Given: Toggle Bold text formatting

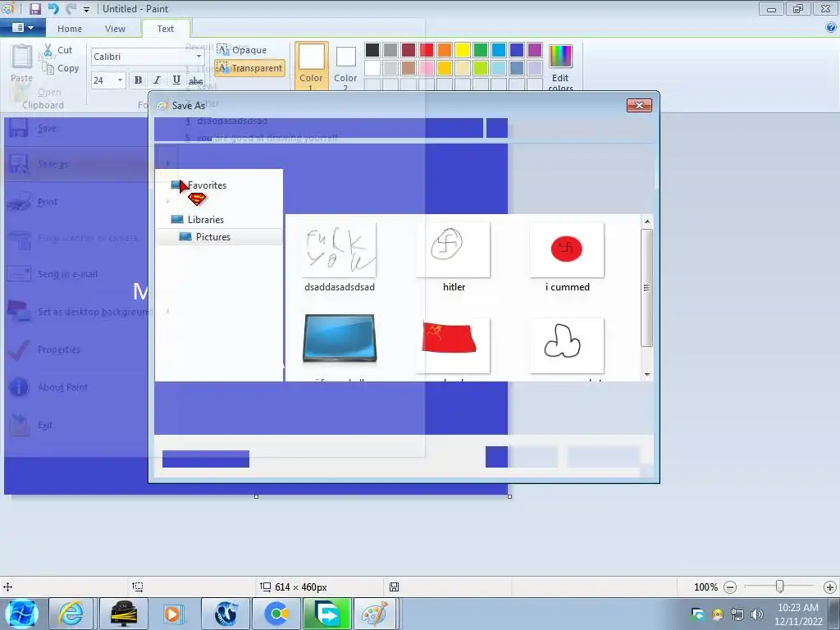Looking at the screenshot, I should point(138,80).
